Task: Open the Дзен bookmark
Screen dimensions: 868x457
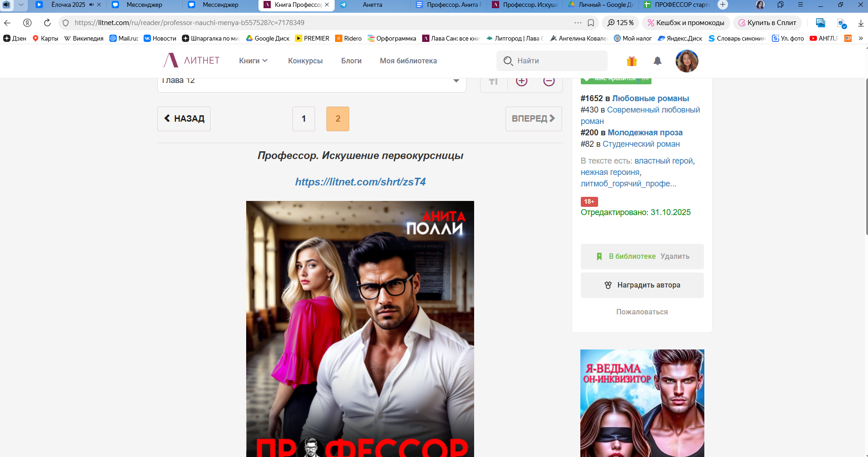Action: point(15,38)
